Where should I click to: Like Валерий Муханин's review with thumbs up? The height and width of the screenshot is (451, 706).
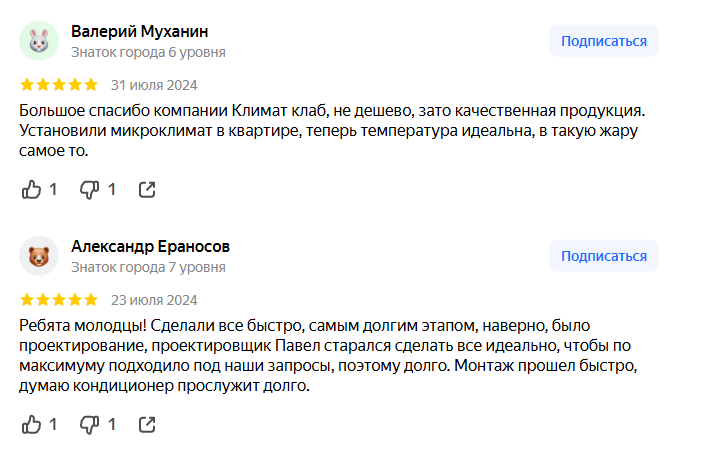32,189
